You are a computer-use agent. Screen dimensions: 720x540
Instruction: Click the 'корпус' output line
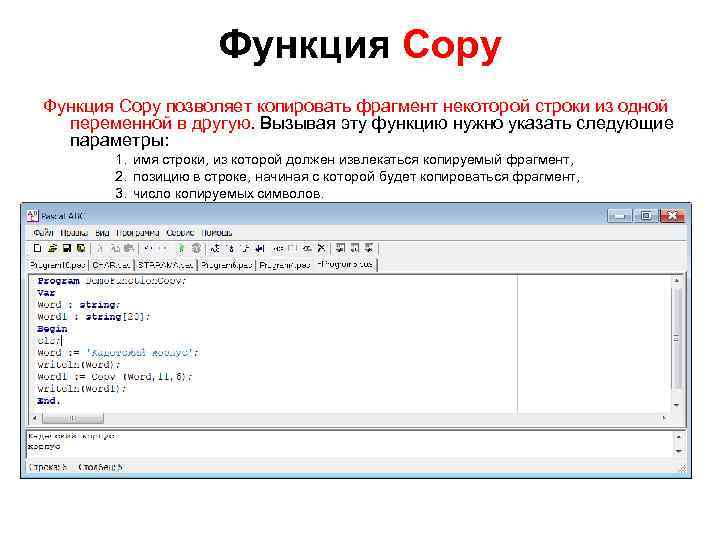(44, 446)
